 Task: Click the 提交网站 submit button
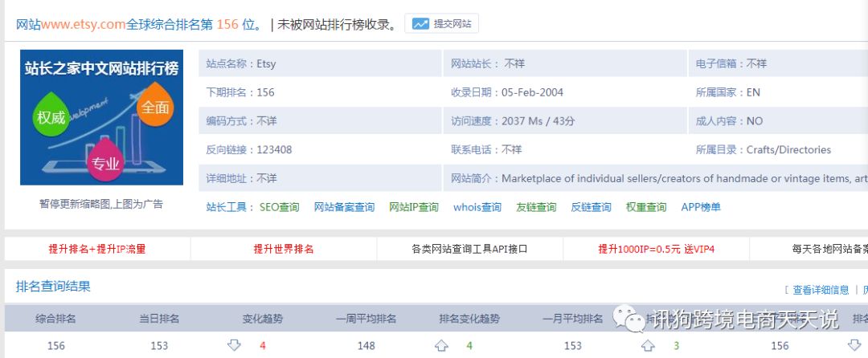(441, 24)
